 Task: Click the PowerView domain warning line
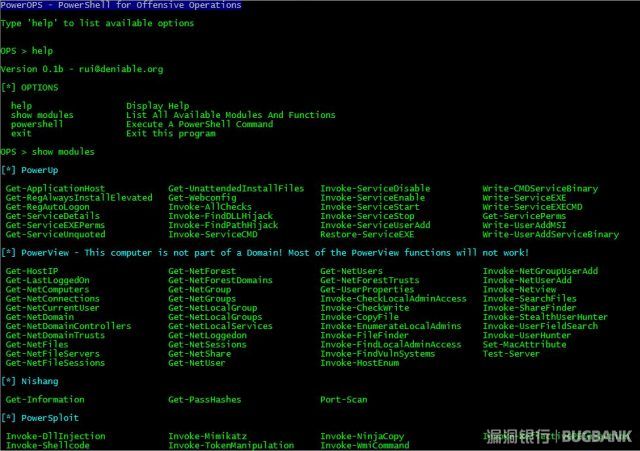click(264, 253)
